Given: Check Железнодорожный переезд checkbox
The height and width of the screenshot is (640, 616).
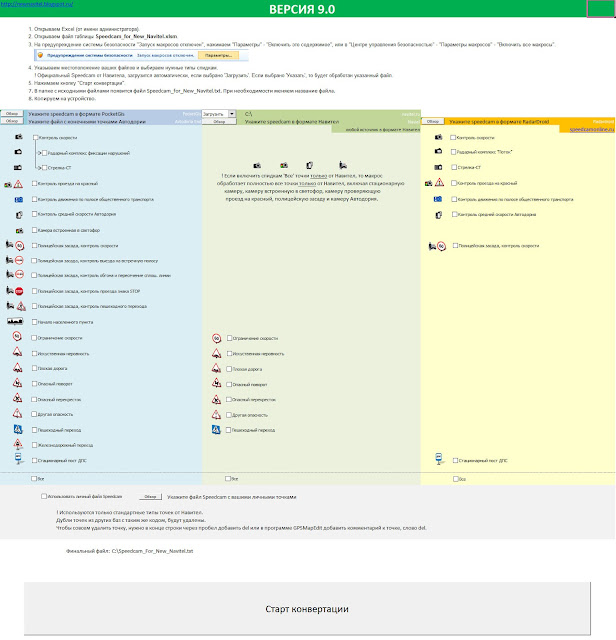Looking at the screenshot, I should tap(34, 445).
